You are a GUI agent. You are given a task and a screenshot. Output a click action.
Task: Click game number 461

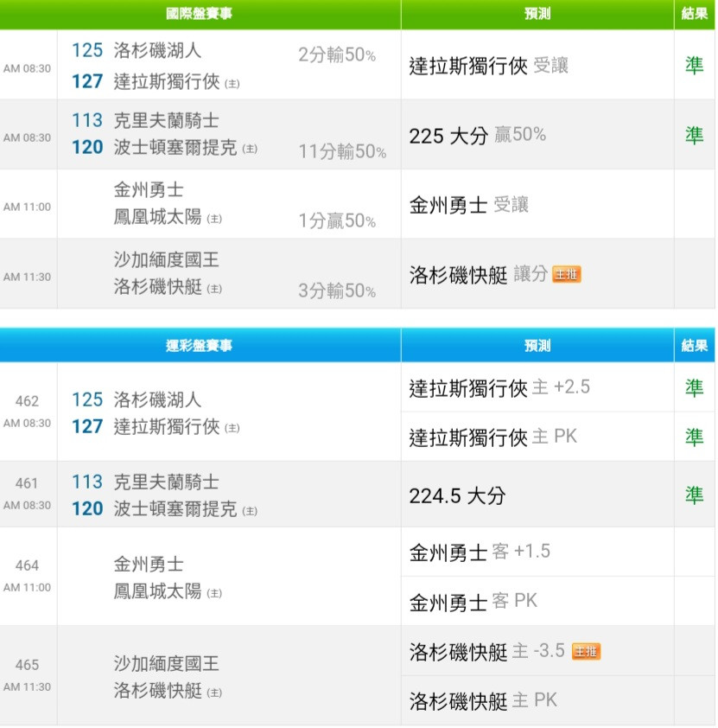(x=27, y=483)
